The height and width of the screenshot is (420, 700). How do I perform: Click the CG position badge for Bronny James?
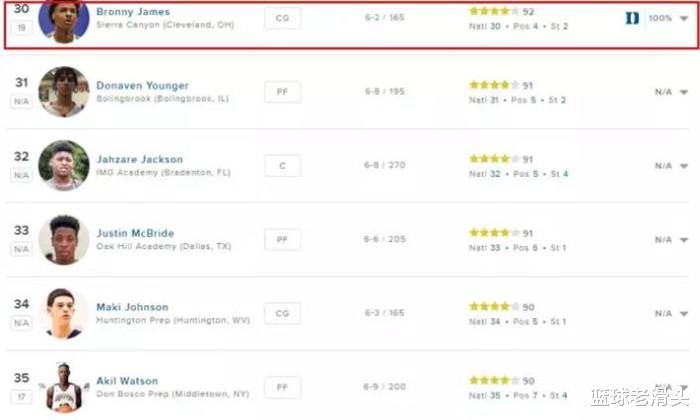(283, 18)
